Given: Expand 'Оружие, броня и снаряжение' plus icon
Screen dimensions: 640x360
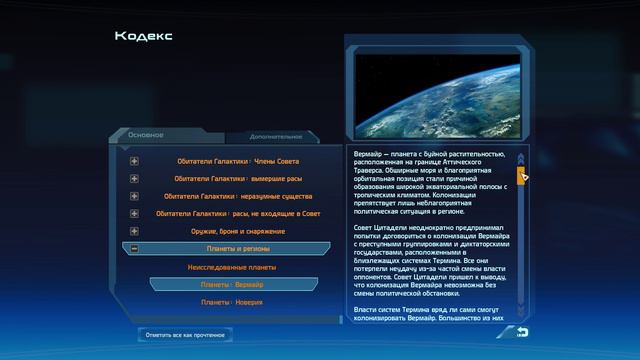Looking at the screenshot, I should 134,231.
